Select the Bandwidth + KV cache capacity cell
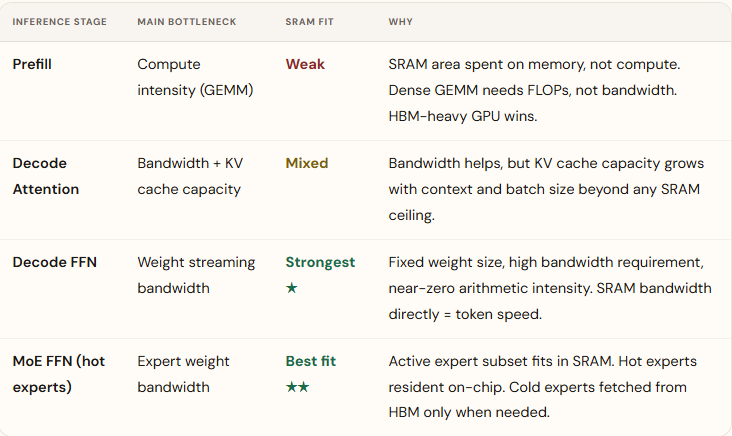This screenshot has width=732, height=436. pyautogui.click(x=190, y=176)
